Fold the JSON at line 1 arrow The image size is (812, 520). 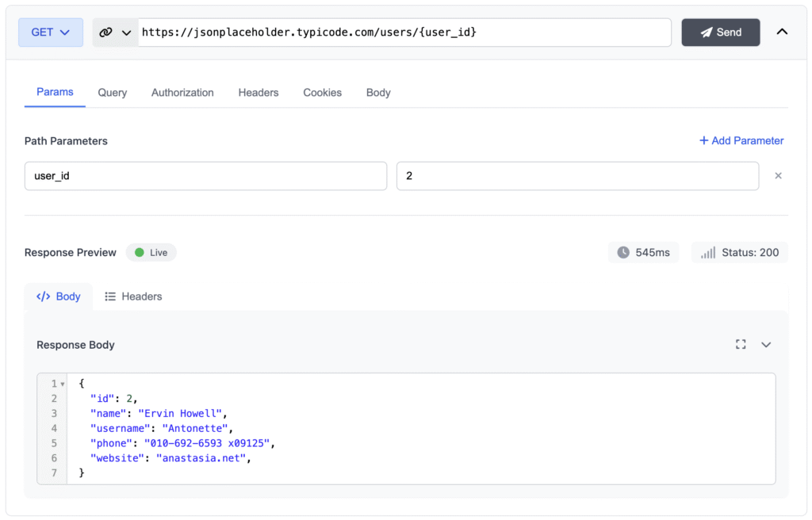pyautogui.click(x=63, y=384)
